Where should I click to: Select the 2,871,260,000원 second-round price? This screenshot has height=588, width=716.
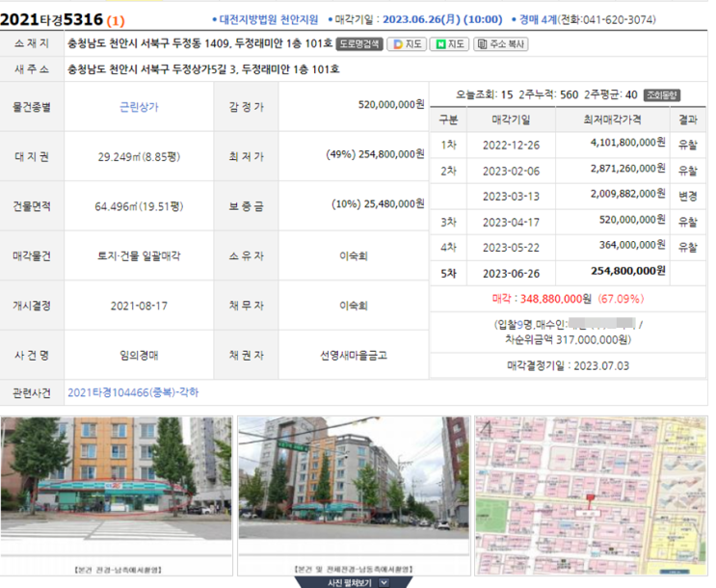(628, 168)
